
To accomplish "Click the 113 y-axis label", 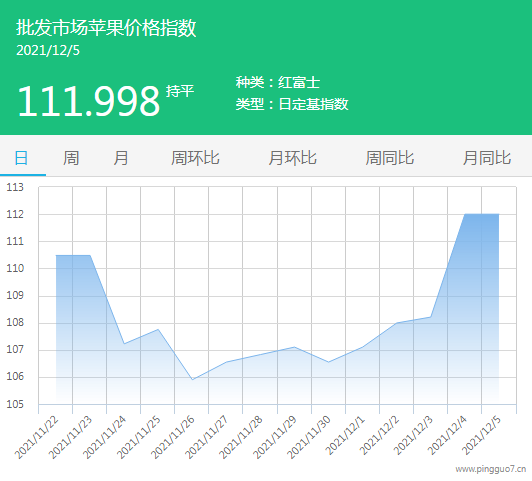I will pyautogui.click(x=15, y=187).
